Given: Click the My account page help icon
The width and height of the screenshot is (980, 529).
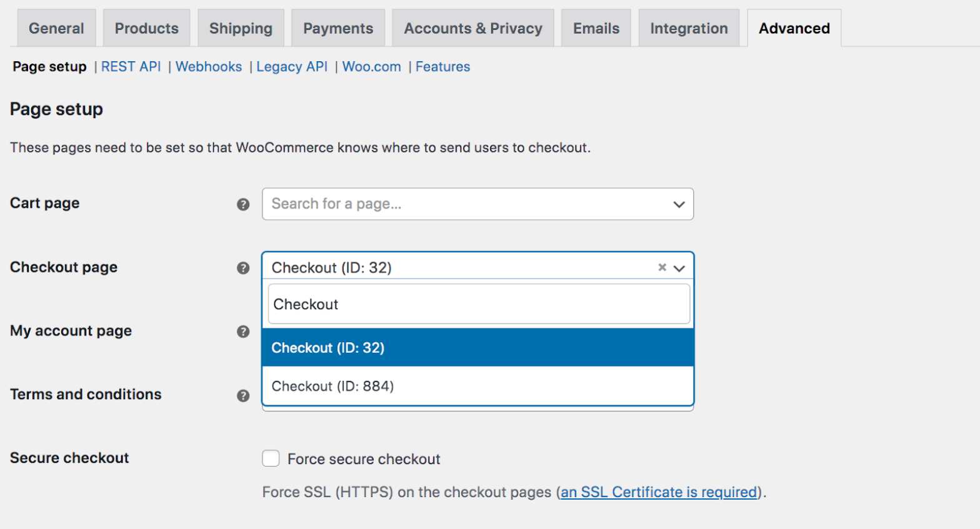Looking at the screenshot, I should [242, 332].
